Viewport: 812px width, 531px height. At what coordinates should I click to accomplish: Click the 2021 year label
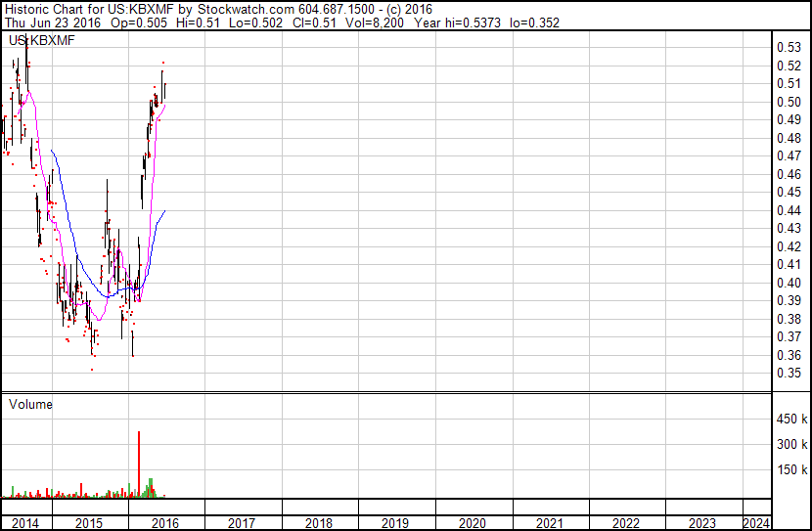pyautogui.click(x=549, y=523)
